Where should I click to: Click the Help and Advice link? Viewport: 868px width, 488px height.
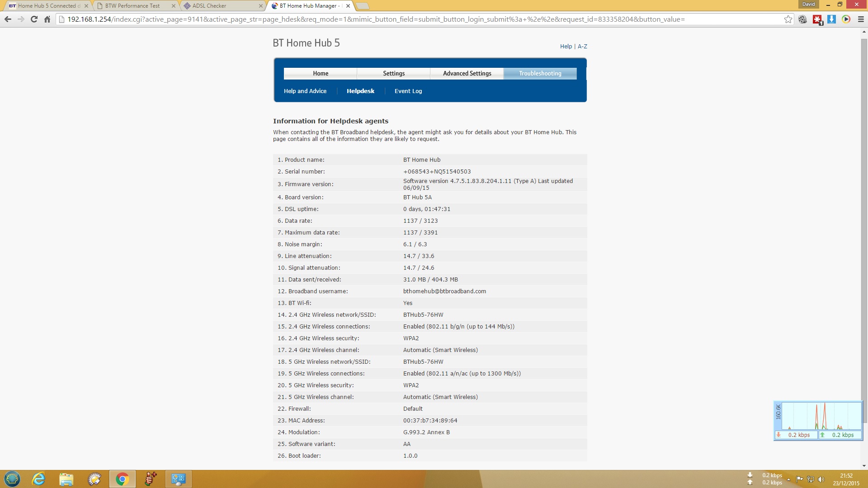click(x=305, y=91)
